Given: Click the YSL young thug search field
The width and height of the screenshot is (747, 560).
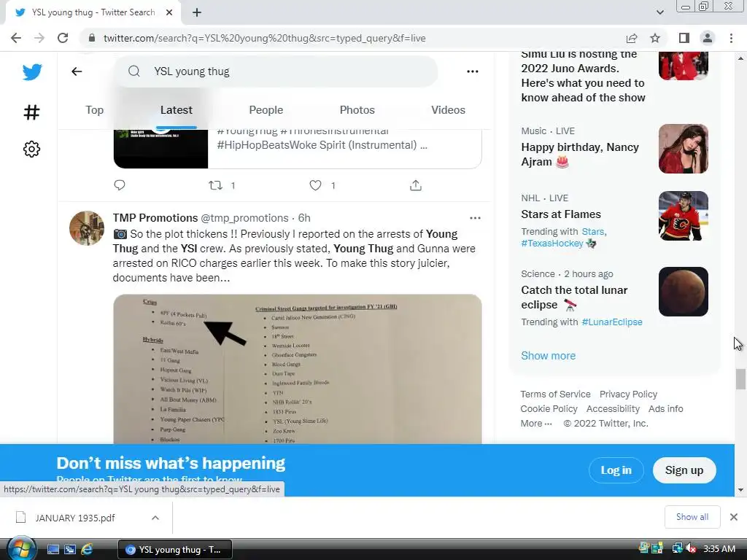Looking at the screenshot, I should pyautogui.click(x=276, y=71).
